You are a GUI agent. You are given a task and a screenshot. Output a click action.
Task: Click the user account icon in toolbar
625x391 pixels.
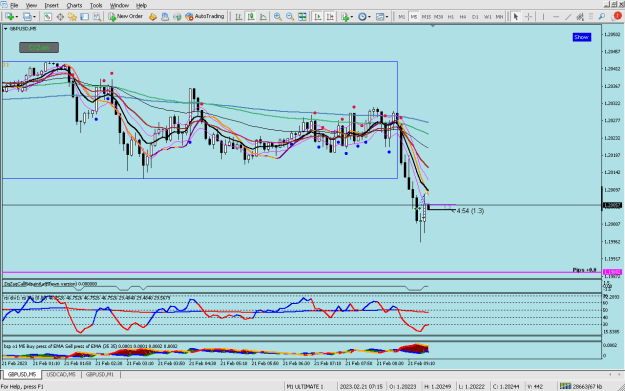[x=165, y=17]
